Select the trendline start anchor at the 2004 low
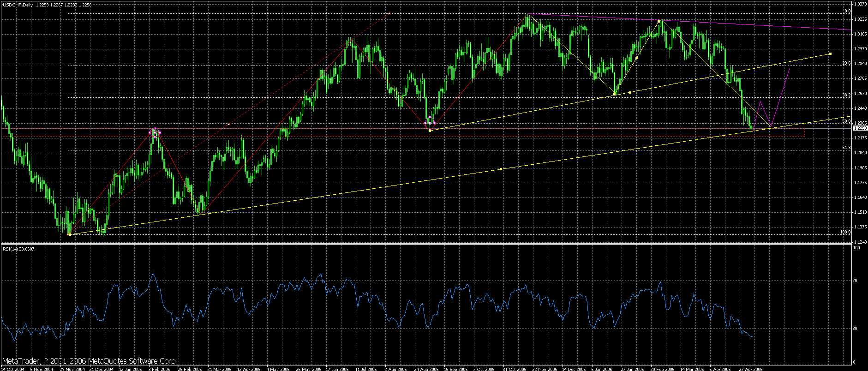The width and height of the screenshot is (868, 371). (x=69, y=234)
